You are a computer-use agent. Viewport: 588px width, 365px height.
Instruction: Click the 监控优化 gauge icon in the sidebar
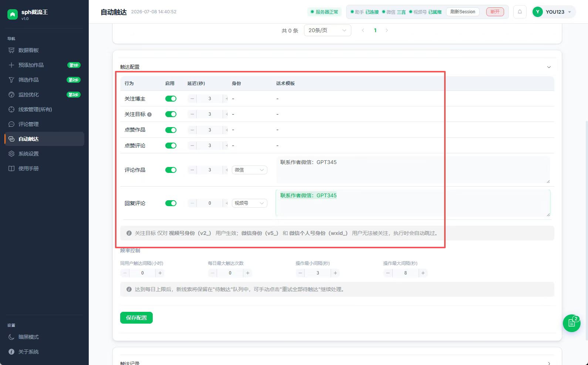pyautogui.click(x=11, y=95)
